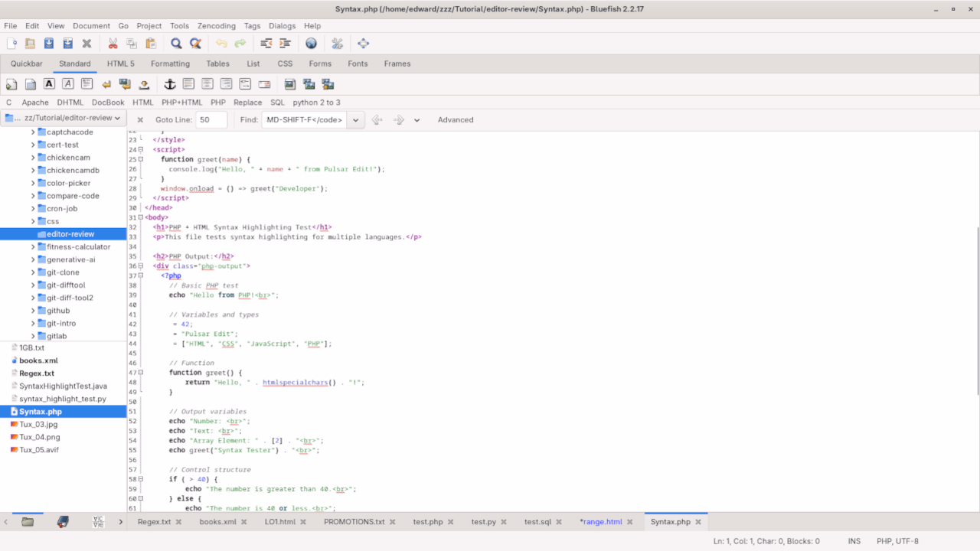Click Find previous arrow button

pos(377,120)
